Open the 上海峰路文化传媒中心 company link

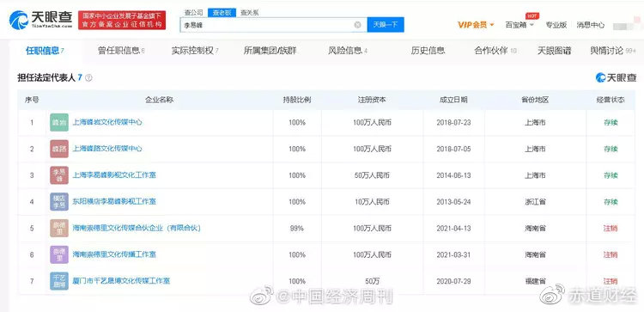(x=107, y=149)
